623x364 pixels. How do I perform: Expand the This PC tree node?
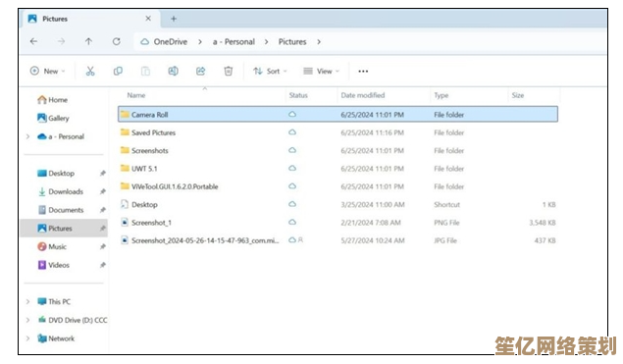[27, 301]
